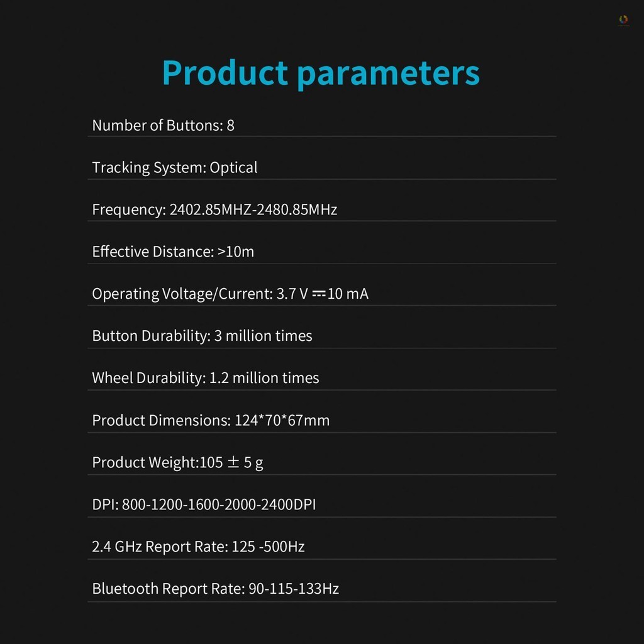Select the Button Durability: 3 million times row

coord(202,336)
